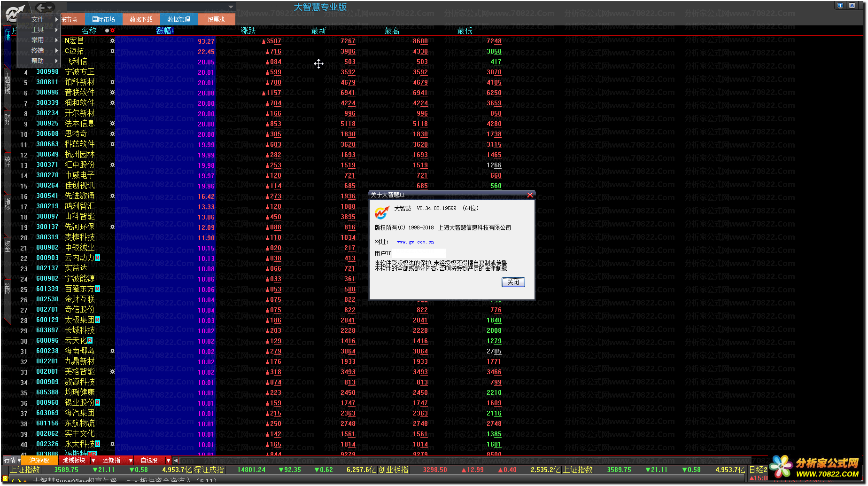This screenshot has height=486, width=868.
Task: Click the marker icon beside 先进数通
Action: pyautogui.click(x=112, y=196)
